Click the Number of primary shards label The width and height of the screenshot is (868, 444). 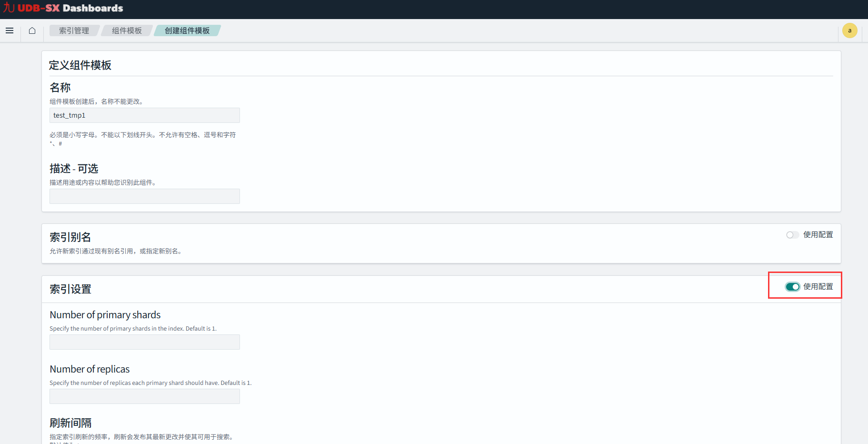[x=105, y=315]
